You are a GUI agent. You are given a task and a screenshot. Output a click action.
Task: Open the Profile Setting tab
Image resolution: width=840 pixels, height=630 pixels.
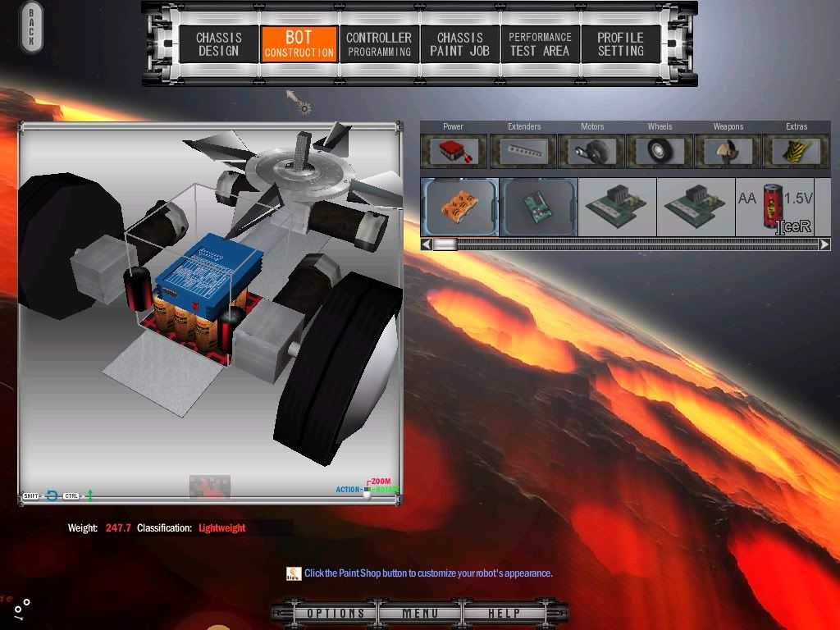click(620, 44)
